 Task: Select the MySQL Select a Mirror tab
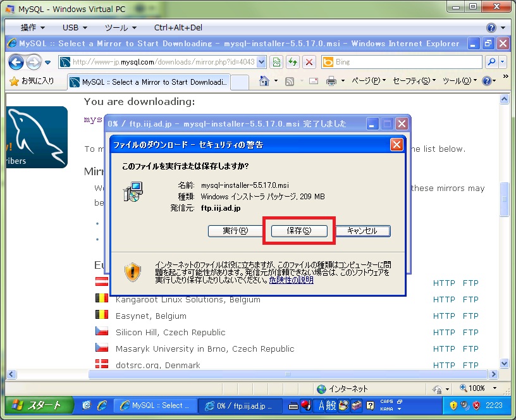click(x=149, y=82)
